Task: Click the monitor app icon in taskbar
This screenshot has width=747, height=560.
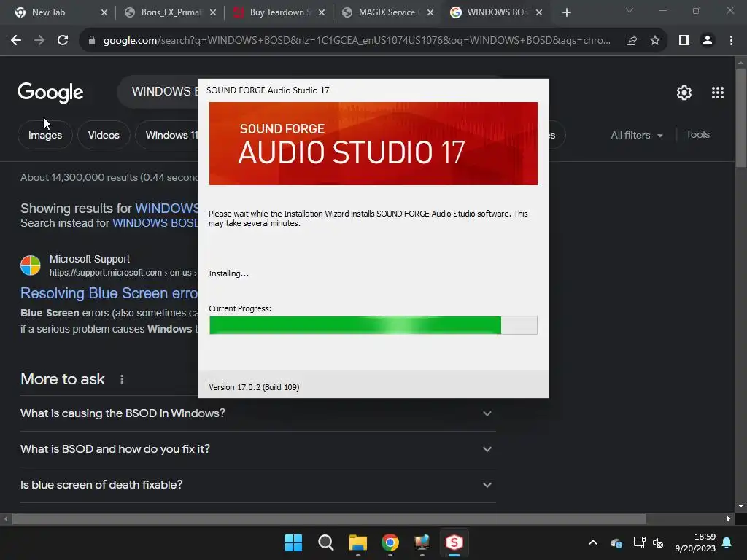Action: 422,542
